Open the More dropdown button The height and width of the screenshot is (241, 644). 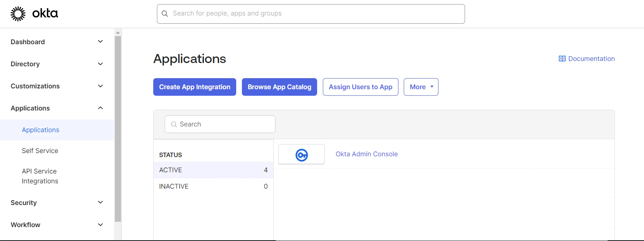pos(421,87)
